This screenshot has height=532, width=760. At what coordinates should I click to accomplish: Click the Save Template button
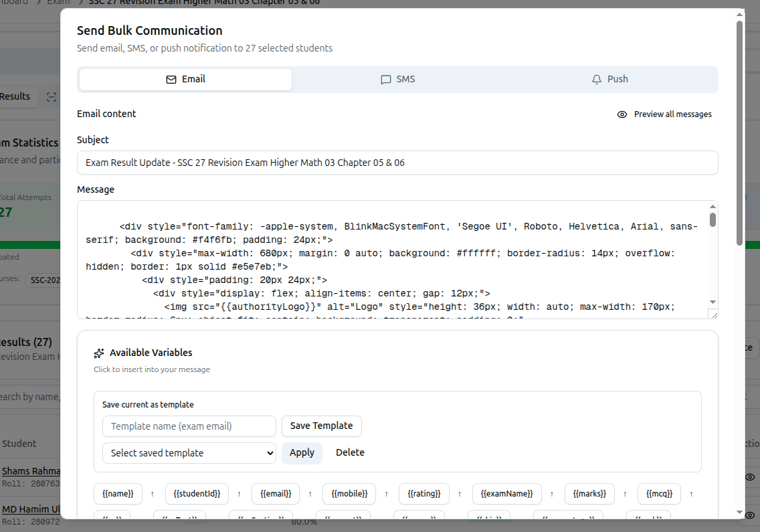(321, 426)
